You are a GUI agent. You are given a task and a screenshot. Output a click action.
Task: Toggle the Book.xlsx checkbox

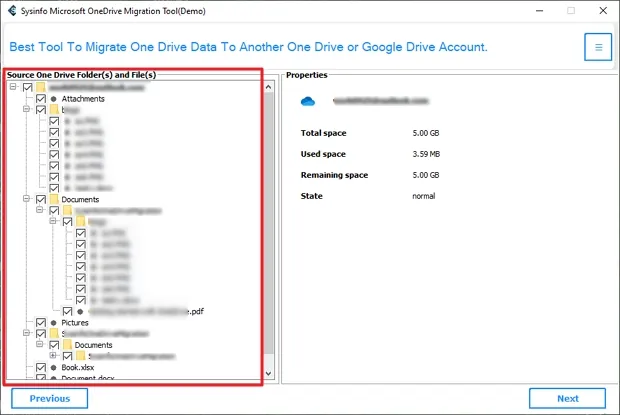point(40,368)
